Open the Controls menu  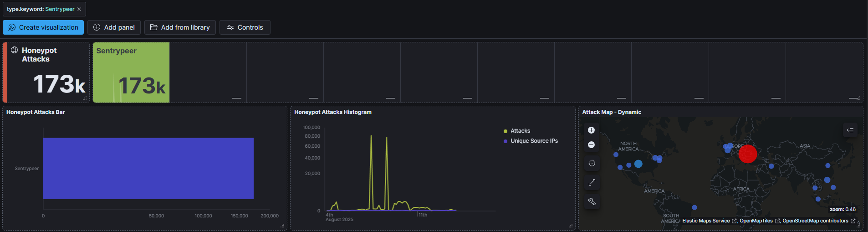(245, 27)
